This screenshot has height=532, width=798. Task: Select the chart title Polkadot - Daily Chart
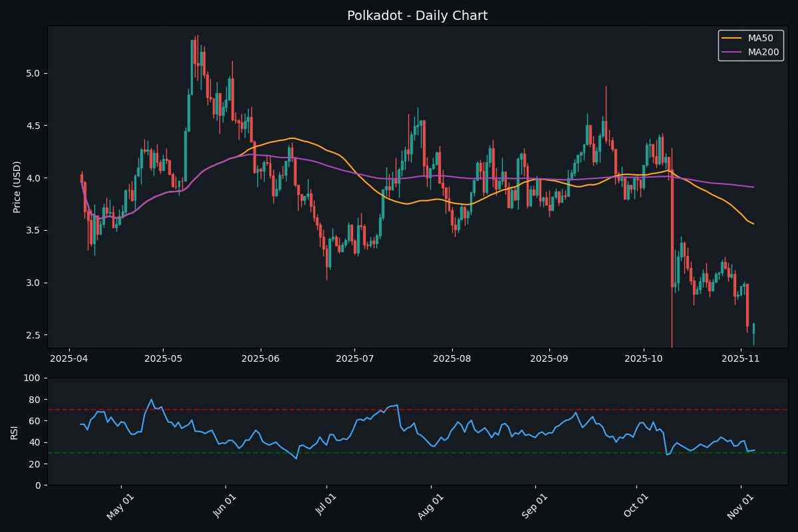tap(417, 15)
